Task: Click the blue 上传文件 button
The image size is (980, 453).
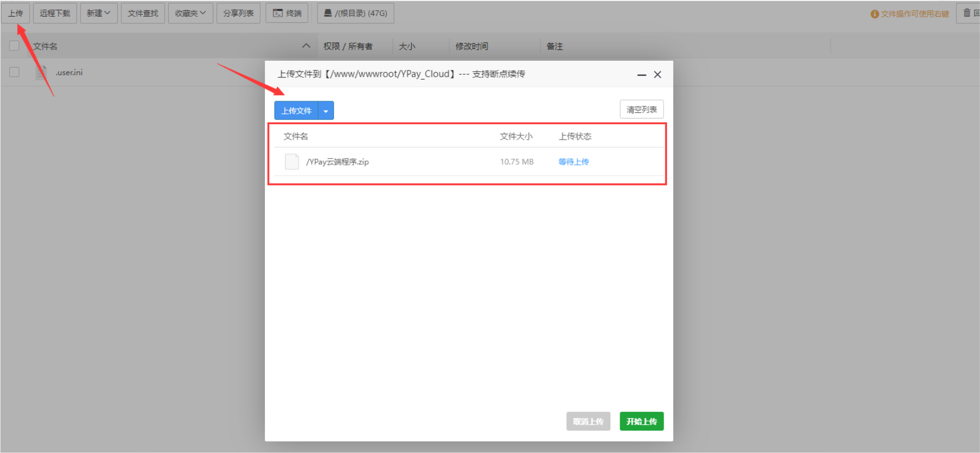Action: coord(296,111)
